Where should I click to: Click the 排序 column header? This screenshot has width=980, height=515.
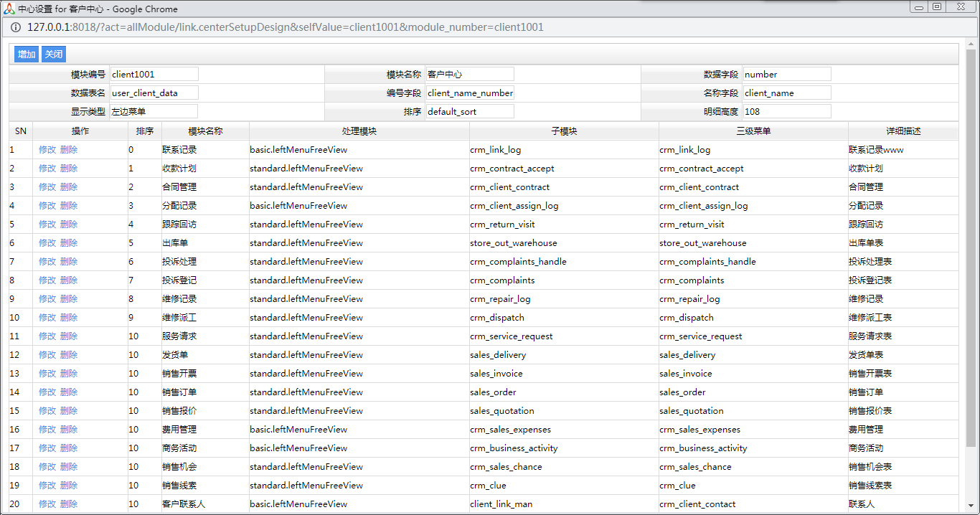pos(145,131)
